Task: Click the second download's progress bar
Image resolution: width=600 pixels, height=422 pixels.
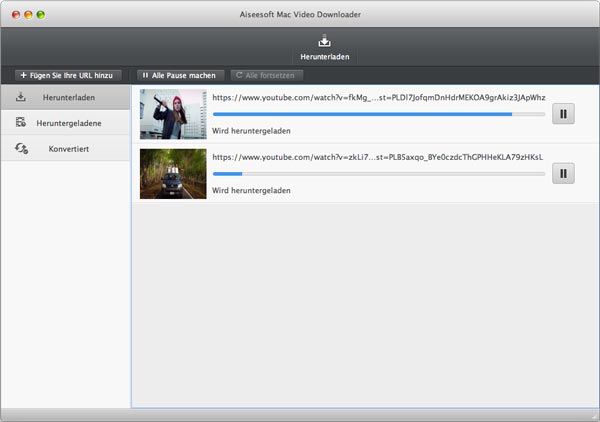Action: (x=378, y=174)
